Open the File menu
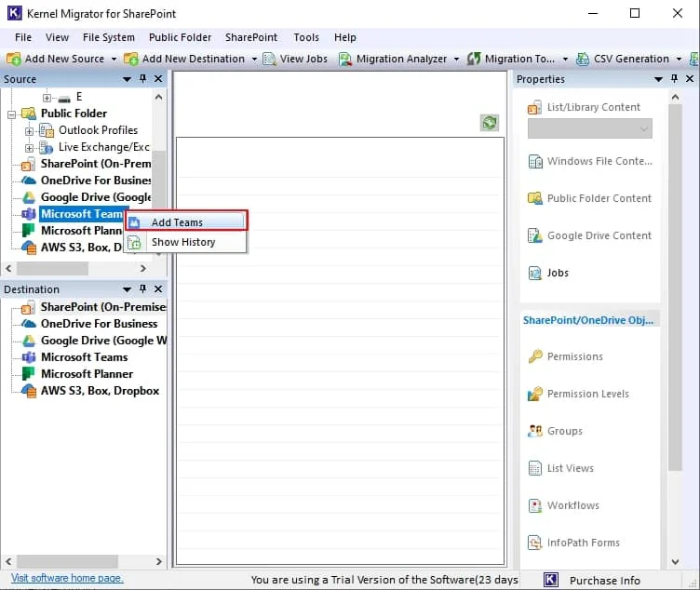This screenshot has width=700, height=590. coord(23,37)
